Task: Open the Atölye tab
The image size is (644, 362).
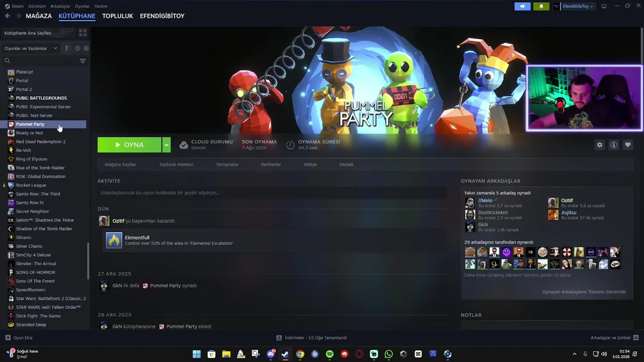Action: pyautogui.click(x=310, y=164)
